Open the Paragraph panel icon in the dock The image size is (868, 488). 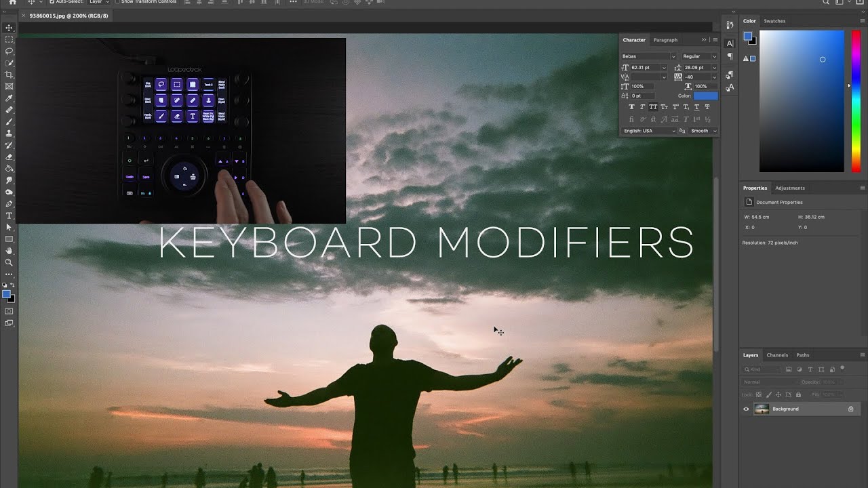(x=730, y=56)
